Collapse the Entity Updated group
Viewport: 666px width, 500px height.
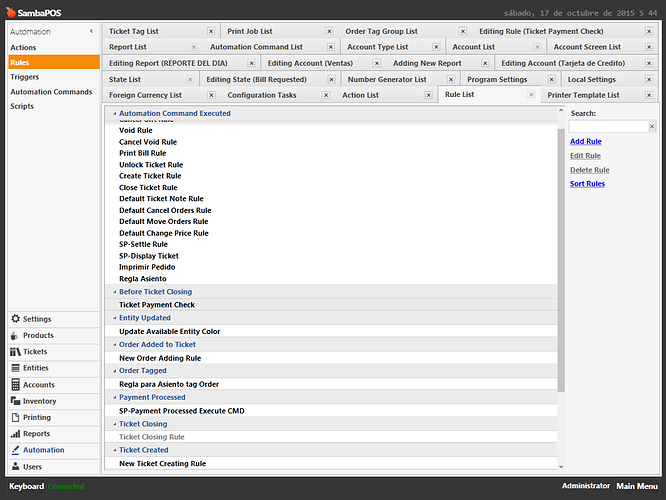point(115,318)
